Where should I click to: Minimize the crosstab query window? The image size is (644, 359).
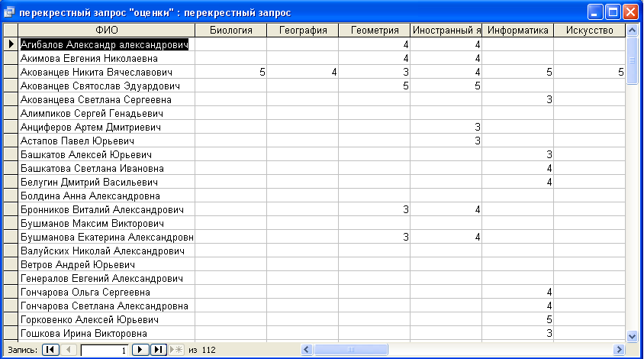594,12
